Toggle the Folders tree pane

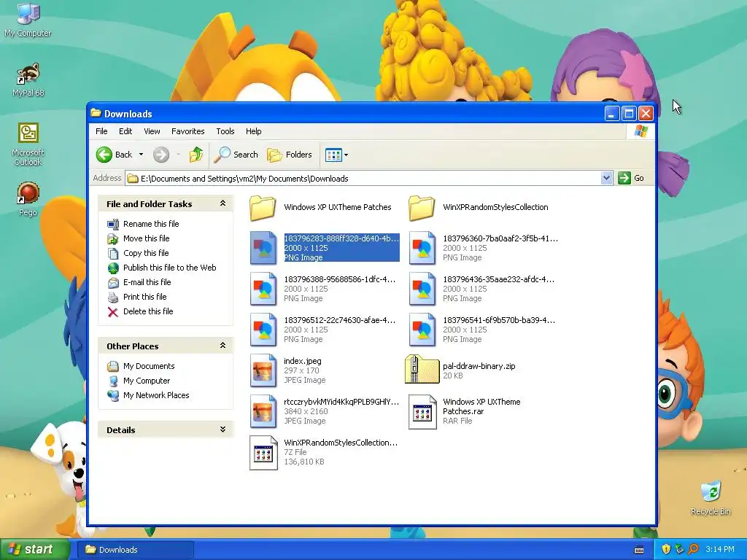point(289,155)
